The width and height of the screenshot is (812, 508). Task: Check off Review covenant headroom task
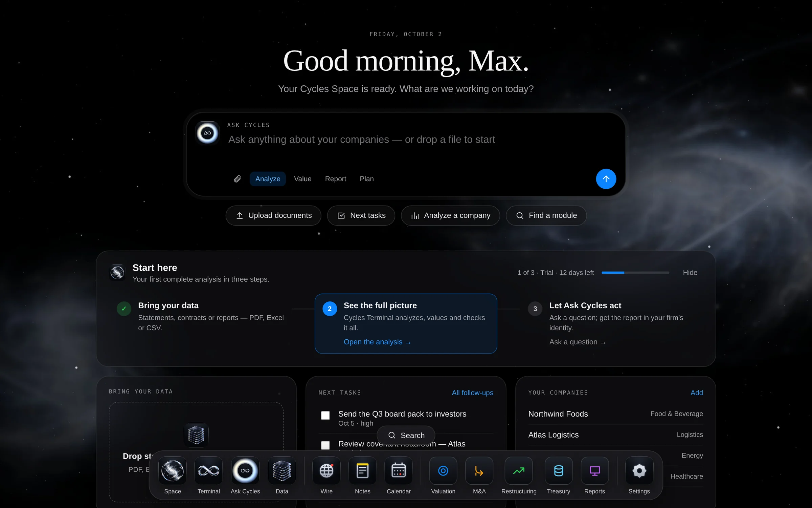pyautogui.click(x=325, y=445)
